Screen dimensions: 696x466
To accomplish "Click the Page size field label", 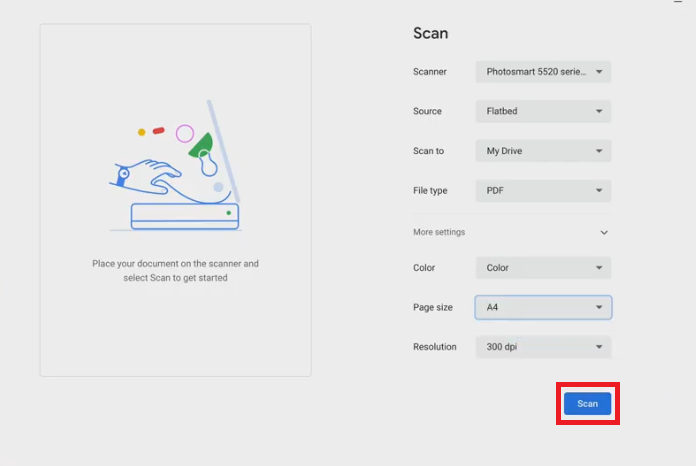I will coord(433,308).
